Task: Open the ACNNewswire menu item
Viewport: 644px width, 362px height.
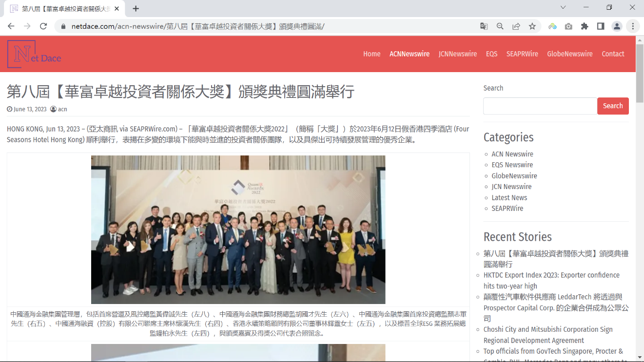Action: pyautogui.click(x=410, y=54)
